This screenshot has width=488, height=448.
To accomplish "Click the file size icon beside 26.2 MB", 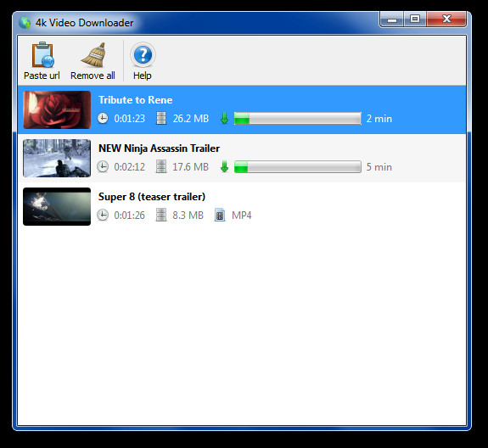I will [161, 118].
